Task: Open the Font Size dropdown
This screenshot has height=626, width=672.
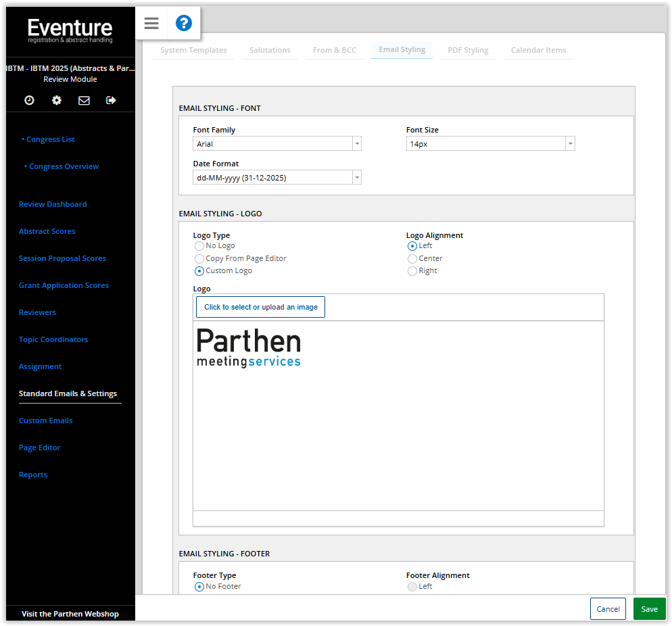Action: [490, 143]
